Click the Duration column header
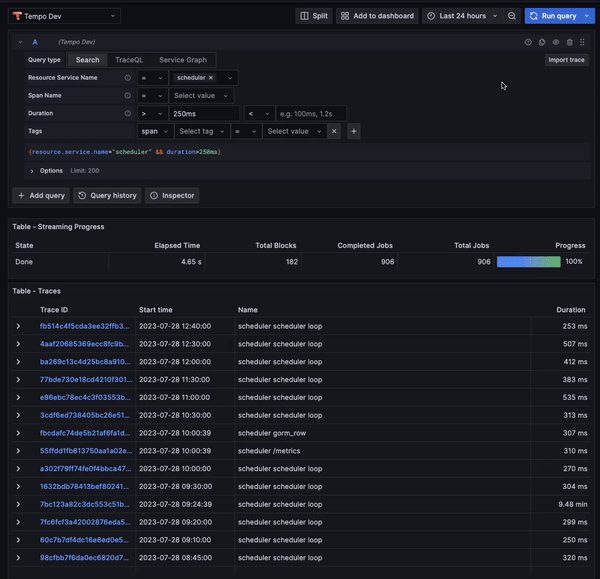The width and height of the screenshot is (600, 579). coord(571,310)
